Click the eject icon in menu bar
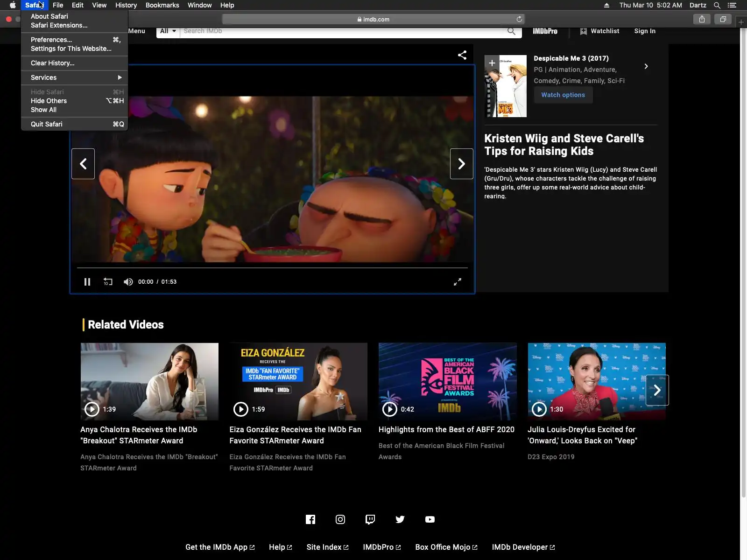The image size is (747, 560). 606,5
